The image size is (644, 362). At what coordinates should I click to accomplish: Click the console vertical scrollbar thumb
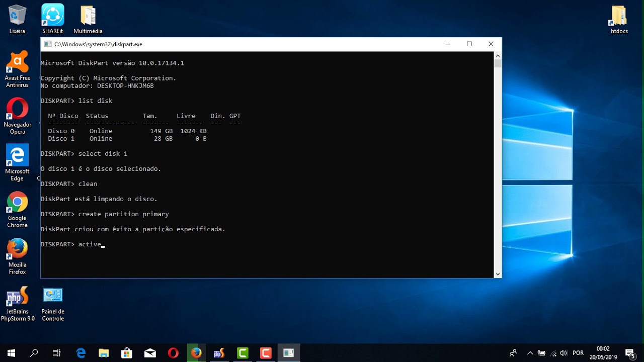(498, 63)
